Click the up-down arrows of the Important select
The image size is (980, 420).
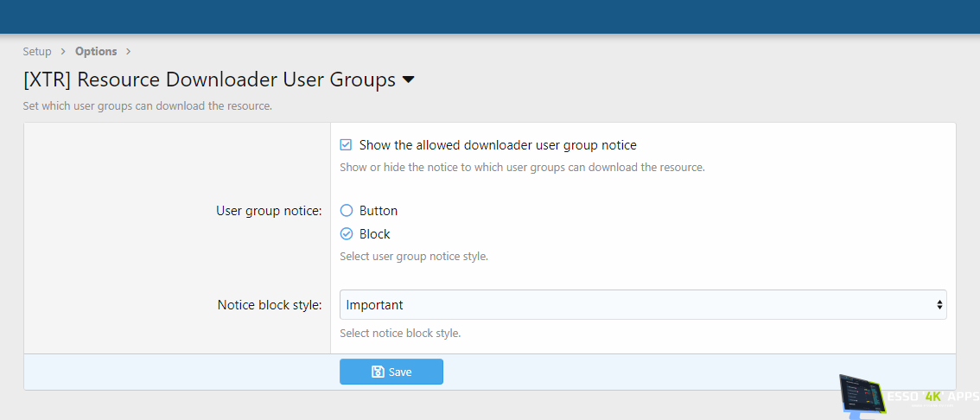coord(939,305)
